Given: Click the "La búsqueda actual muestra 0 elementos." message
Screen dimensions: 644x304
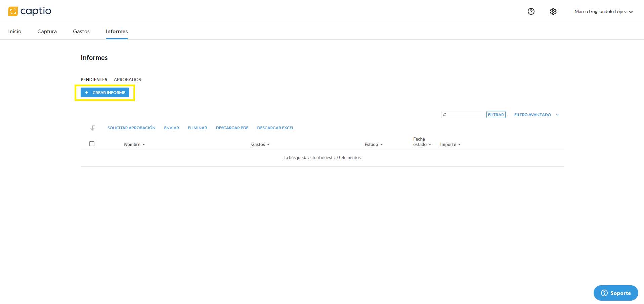Looking at the screenshot, I should (323, 157).
